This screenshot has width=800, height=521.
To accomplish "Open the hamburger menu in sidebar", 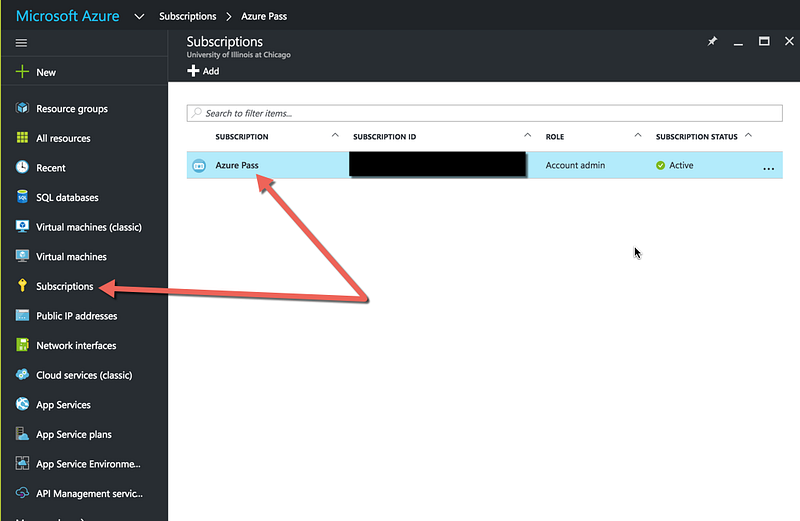I will (21, 43).
